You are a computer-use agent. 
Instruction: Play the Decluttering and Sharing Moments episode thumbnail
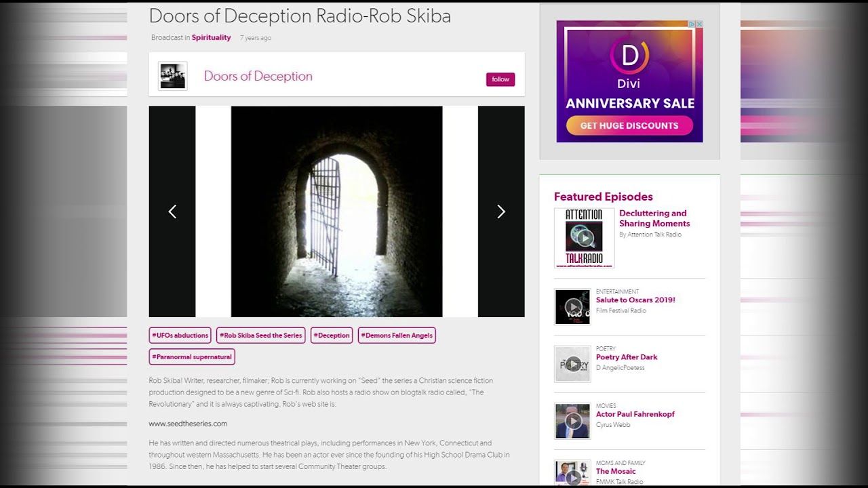(x=584, y=238)
